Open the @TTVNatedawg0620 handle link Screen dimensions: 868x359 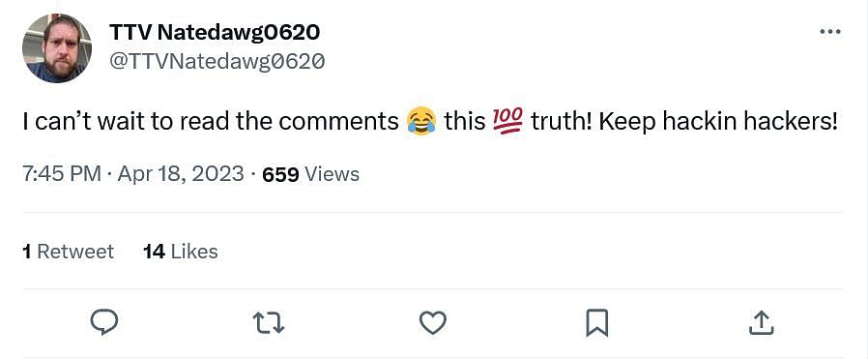pyautogui.click(x=217, y=62)
